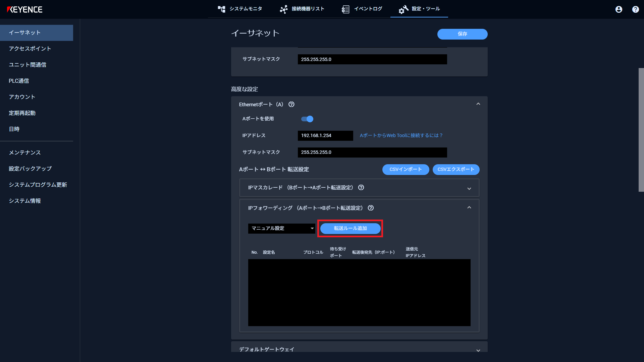This screenshot has height=362, width=644.
Task: Select イーサネット in sidebar
Action: click(x=37, y=33)
